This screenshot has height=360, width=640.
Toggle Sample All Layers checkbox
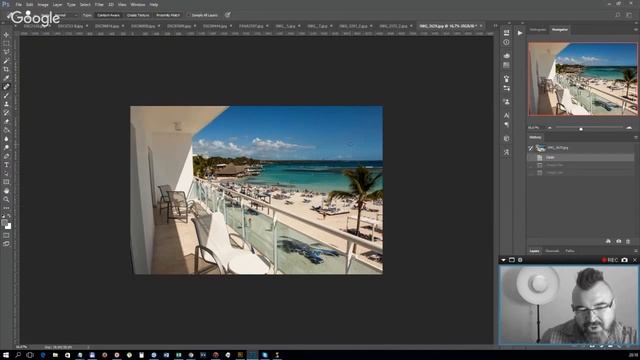click(x=189, y=15)
